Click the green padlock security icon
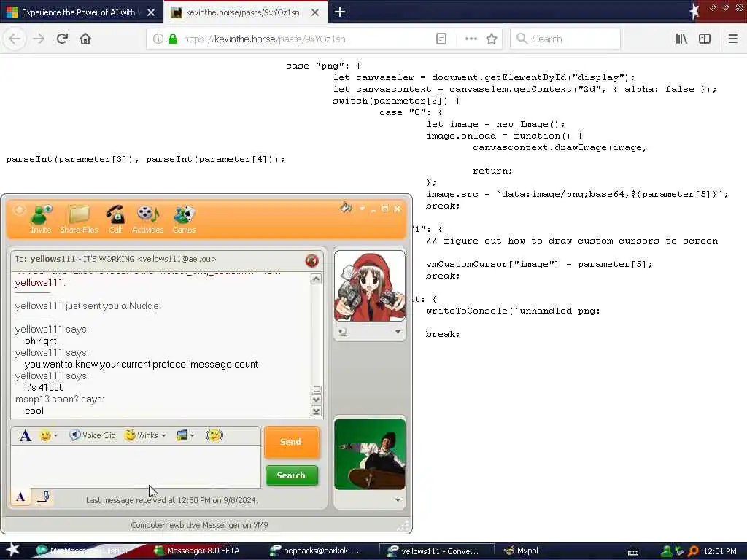This screenshot has width=747, height=560. tap(173, 39)
